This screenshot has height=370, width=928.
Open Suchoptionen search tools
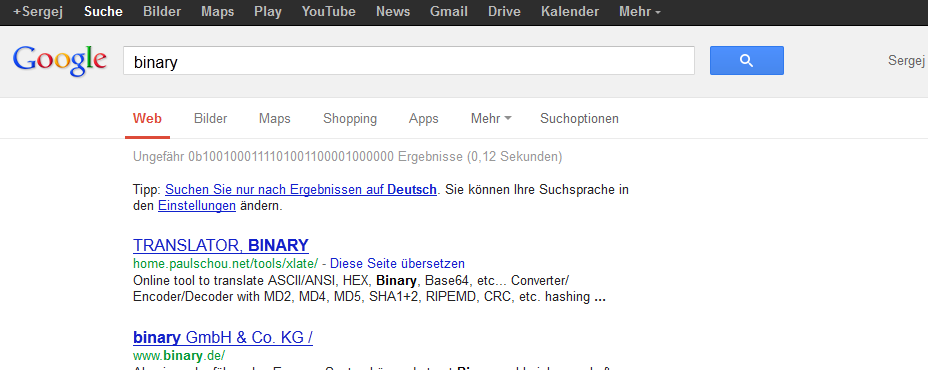point(579,118)
